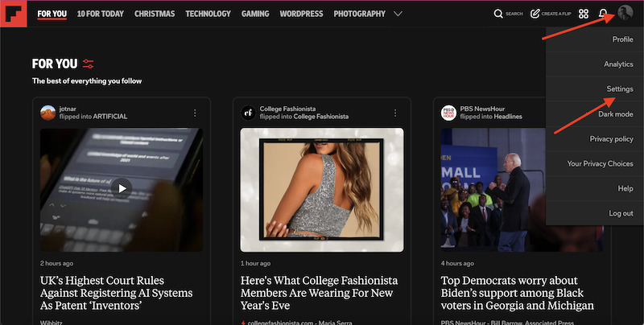Click the '4 hours ago' timestamp
Image resolution: width=644 pixels, height=325 pixels.
pos(457,263)
